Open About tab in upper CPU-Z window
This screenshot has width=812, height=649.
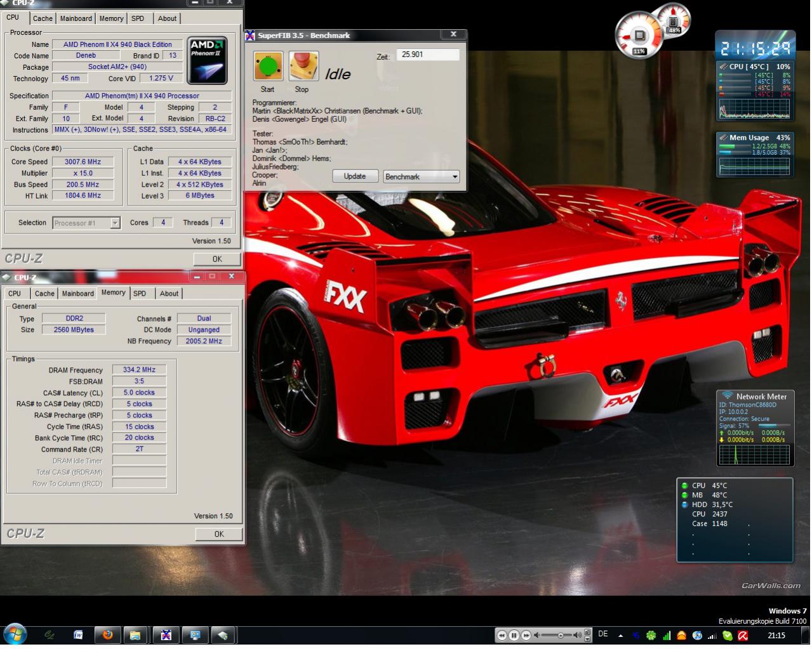(168, 18)
